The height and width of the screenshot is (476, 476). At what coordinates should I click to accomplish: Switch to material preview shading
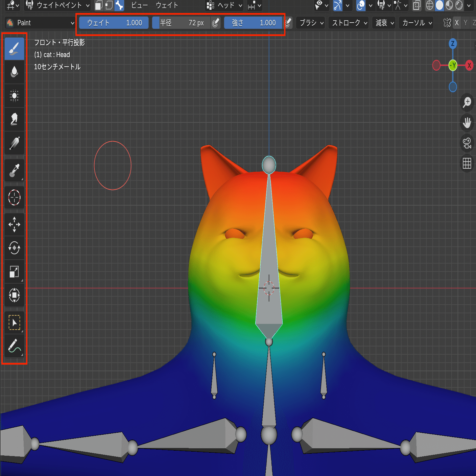449,5
